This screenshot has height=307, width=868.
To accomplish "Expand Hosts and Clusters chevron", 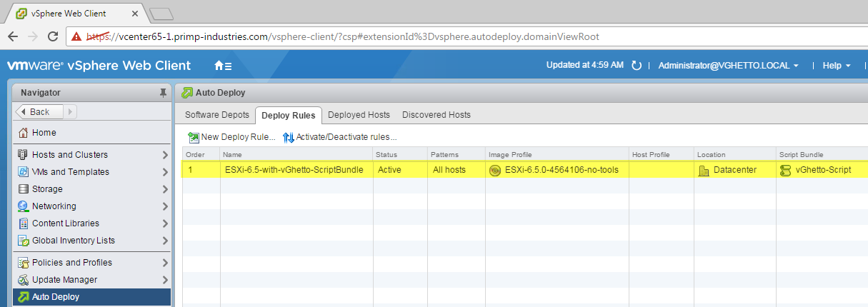I will (x=165, y=155).
